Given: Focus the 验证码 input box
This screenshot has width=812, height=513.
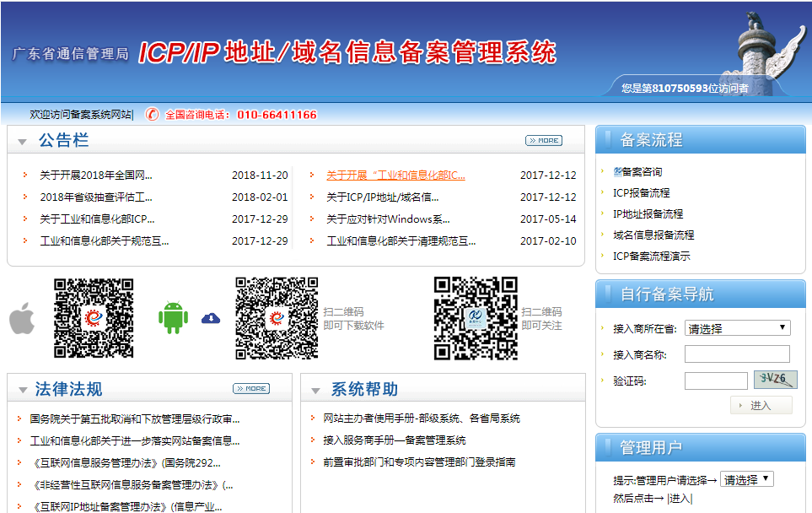Looking at the screenshot, I should [x=716, y=381].
